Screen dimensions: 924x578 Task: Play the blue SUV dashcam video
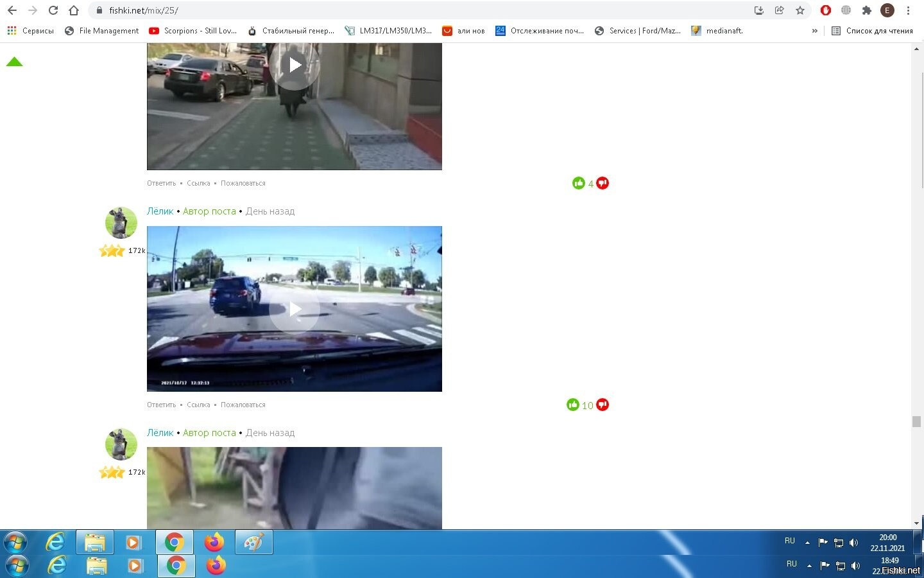pyautogui.click(x=295, y=309)
